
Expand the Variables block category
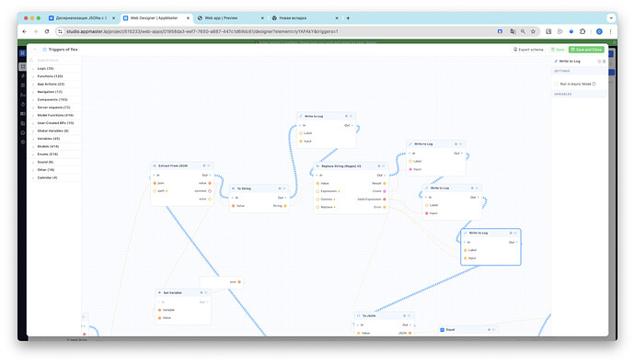(x=54, y=138)
